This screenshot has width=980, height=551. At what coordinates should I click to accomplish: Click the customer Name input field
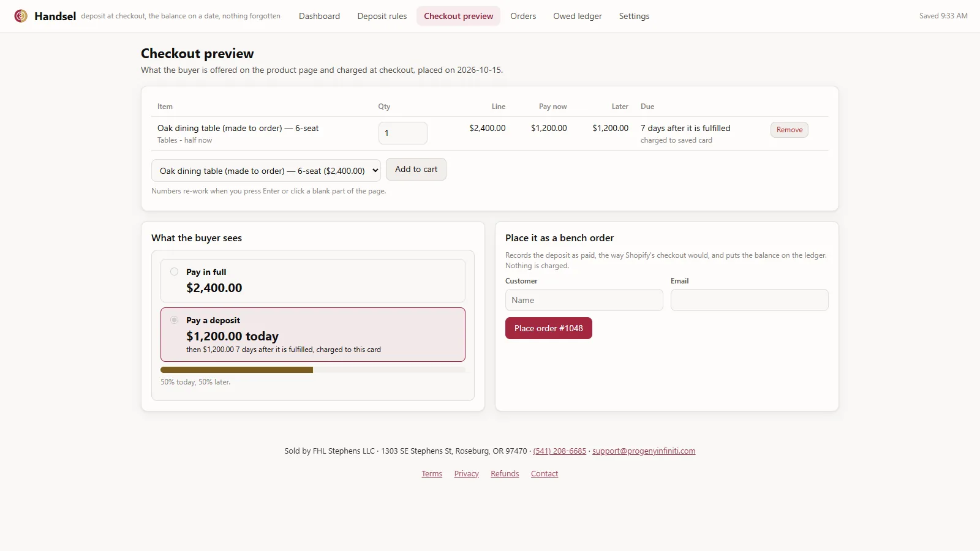pyautogui.click(x=584, y=300)
